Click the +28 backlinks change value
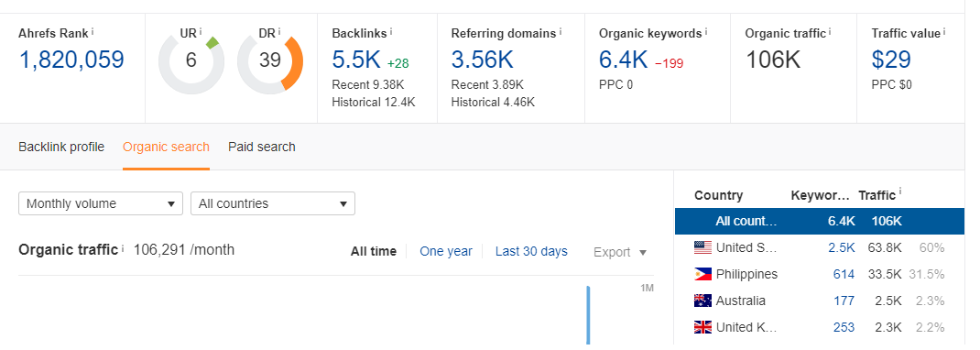The width and height of the screenshot is (980, 350). pos(398,64)
